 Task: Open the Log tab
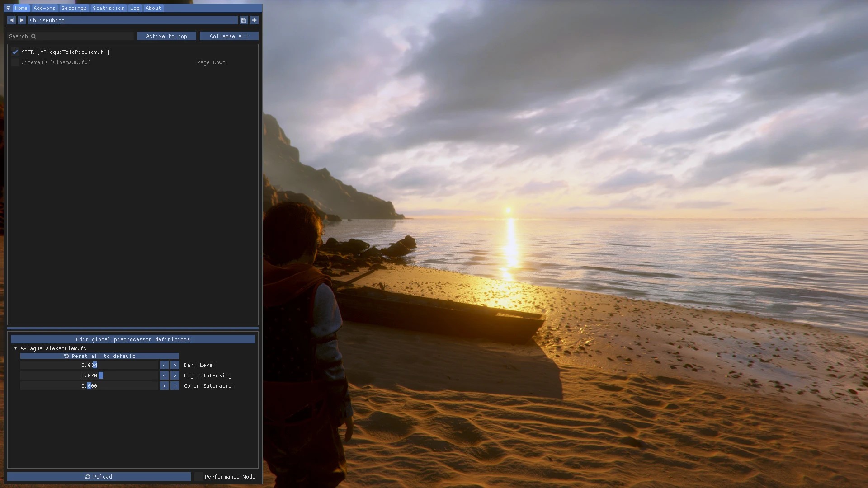point(135,8)
